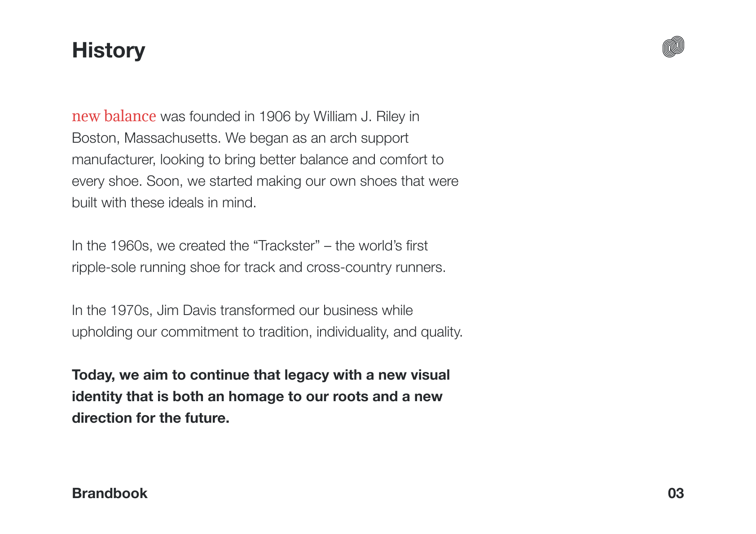The width and height of the screenshot is (756, 534).
Task: Click 'Boston, Massachusetts' in the paragraph
Action: tap(145, 138)
